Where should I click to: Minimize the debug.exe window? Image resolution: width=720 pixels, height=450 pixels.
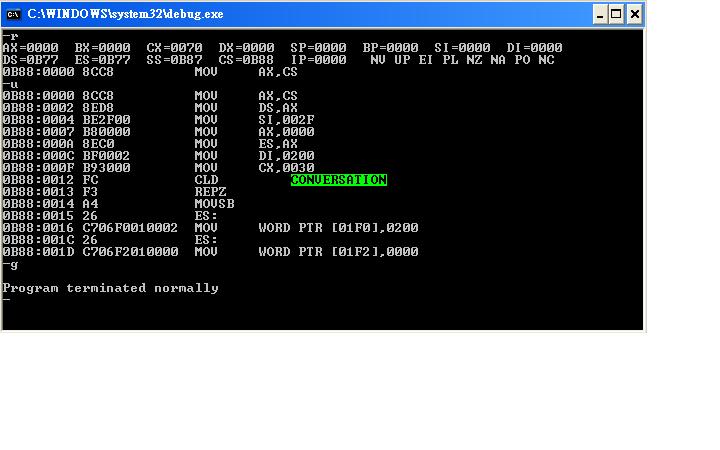coord(600,15)
